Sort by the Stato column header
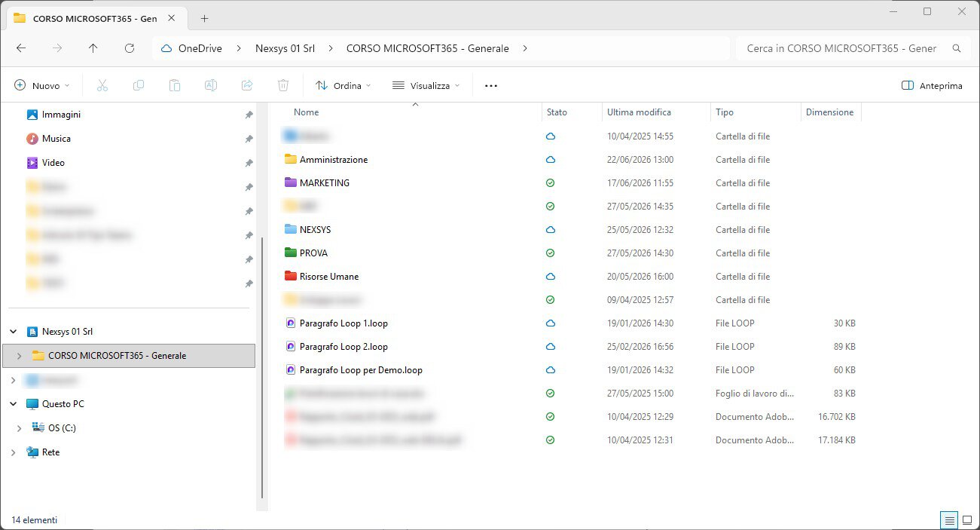Screen dimensions: 980x530 (557, 112)
